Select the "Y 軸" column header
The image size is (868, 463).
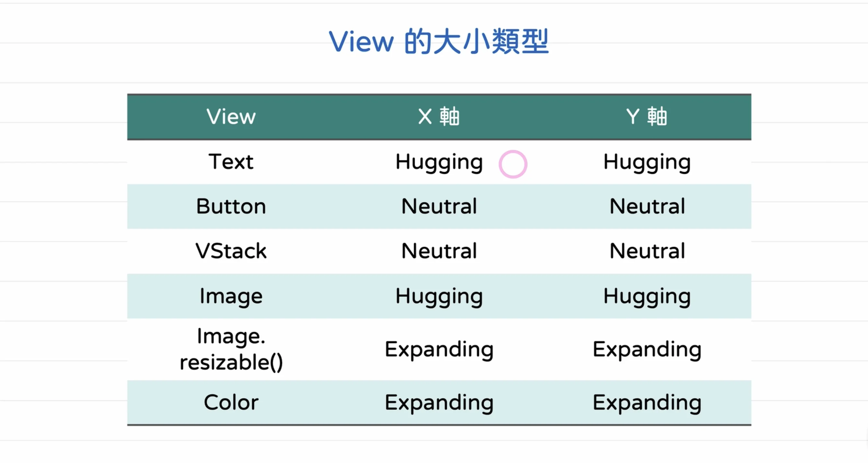647,116
